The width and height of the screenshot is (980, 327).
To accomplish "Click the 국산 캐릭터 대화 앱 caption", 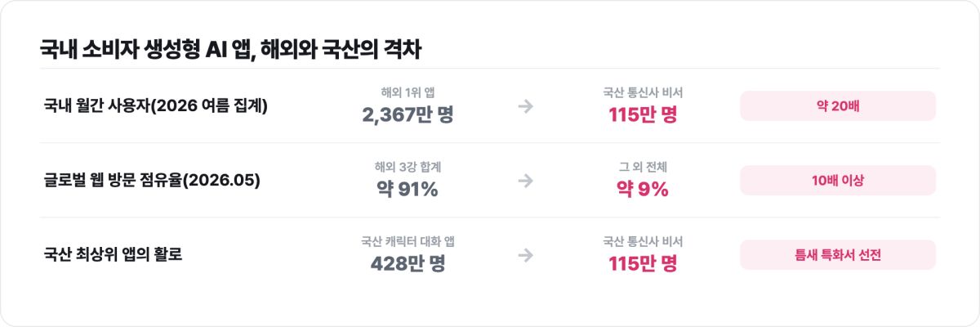I will pyautogui.click(x=408, y=241).
